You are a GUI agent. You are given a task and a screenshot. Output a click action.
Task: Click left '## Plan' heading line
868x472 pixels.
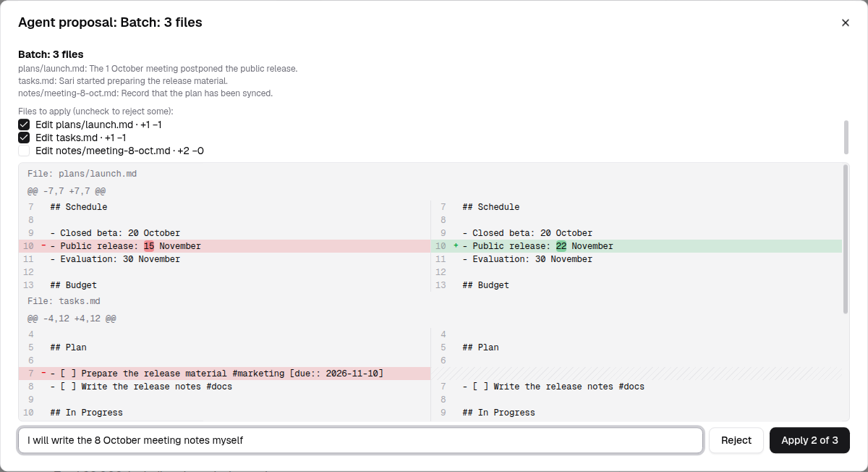point(224,347)
